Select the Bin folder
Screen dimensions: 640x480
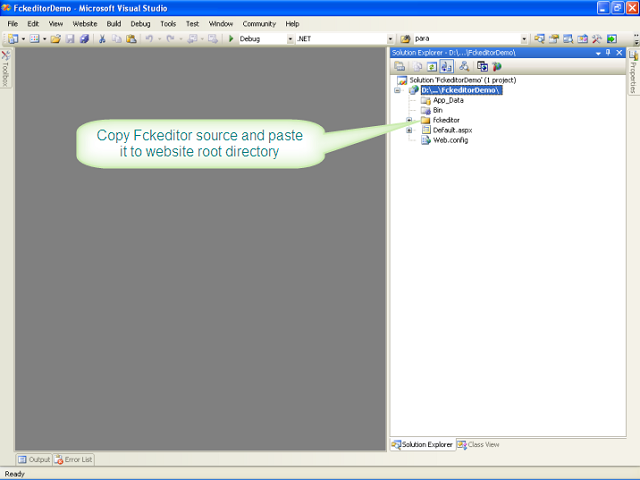[438, 110]
